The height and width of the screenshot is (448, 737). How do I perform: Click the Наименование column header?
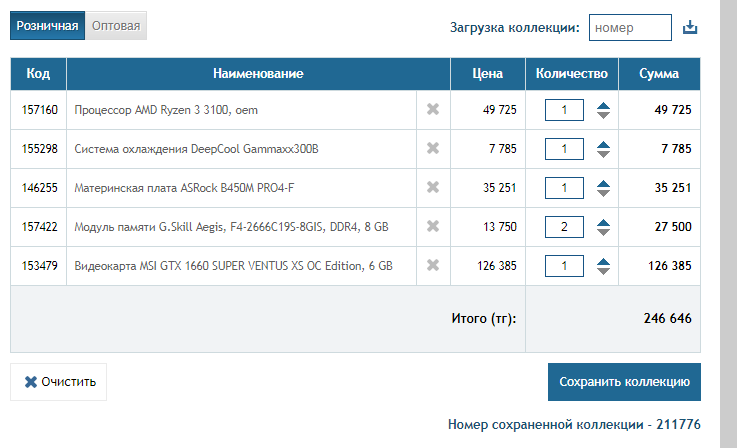[259, 74]
